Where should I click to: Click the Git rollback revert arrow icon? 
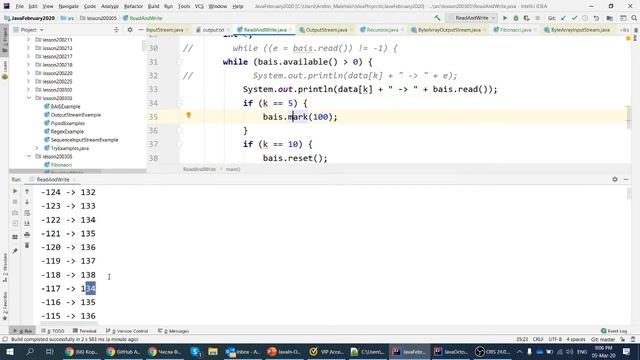(x=596, y=18)
